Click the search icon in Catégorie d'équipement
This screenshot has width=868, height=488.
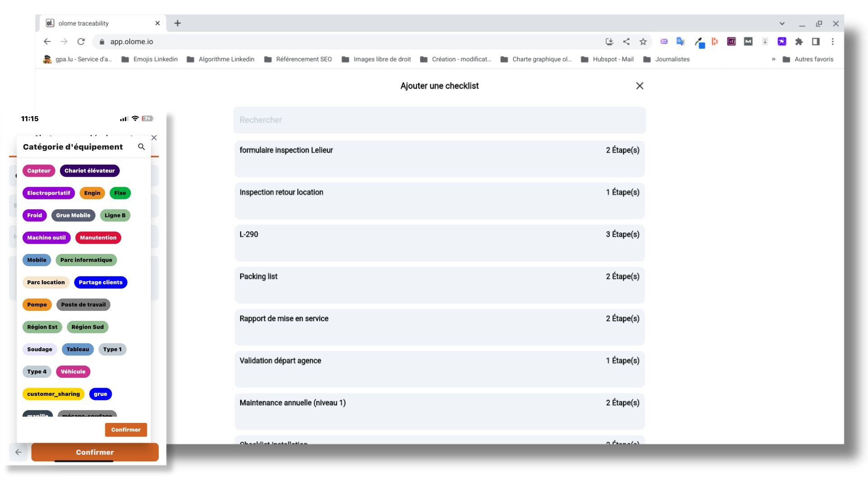[x=142, y=147]
